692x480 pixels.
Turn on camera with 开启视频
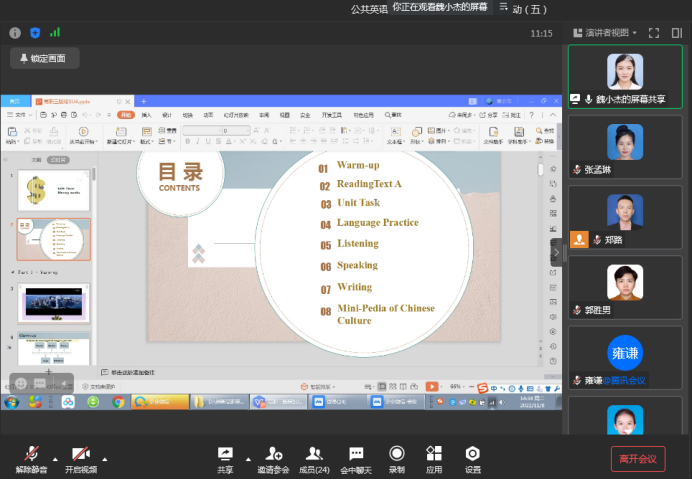81,456
